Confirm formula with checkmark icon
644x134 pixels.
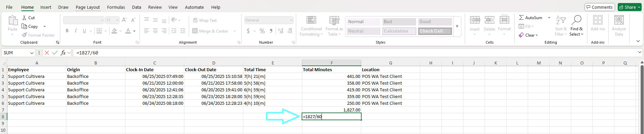[x=55, y=53]
